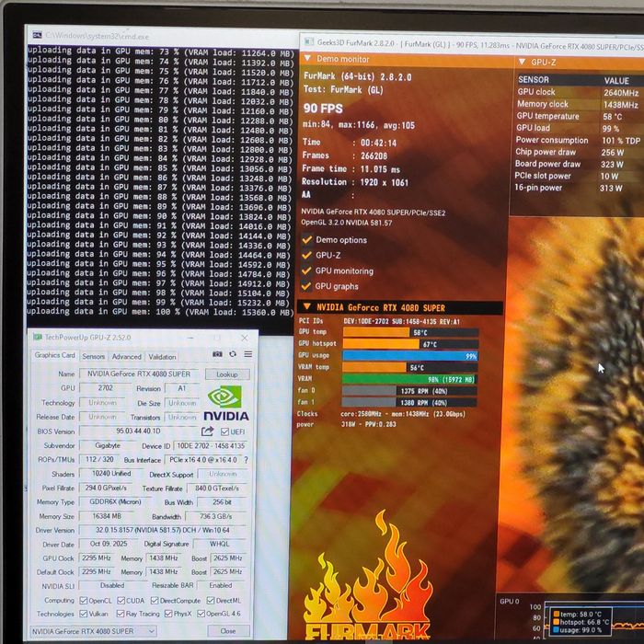Screen dimensions: 644x644
Task: Click the last cmd line showing 100 %
Action: [x=160, y=312]
